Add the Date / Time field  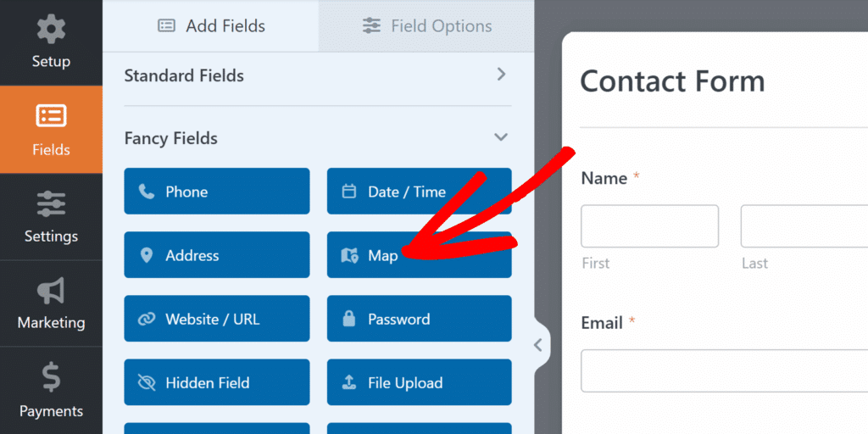click(419, 192)
